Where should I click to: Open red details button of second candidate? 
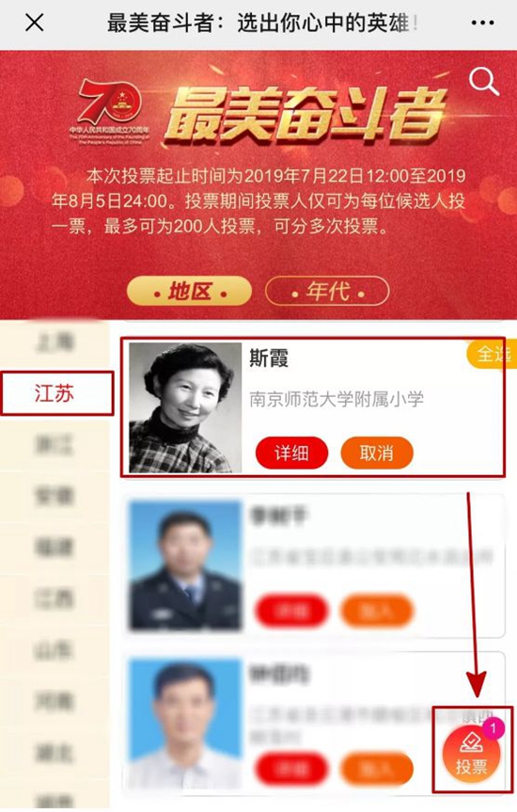292,611
